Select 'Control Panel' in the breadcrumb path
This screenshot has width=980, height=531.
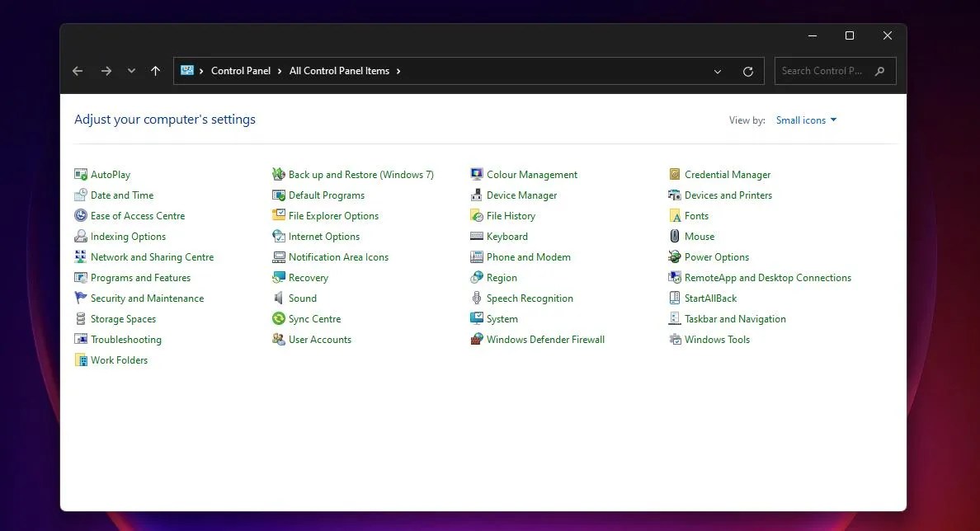pyautogui.click(x=241, y=70)
